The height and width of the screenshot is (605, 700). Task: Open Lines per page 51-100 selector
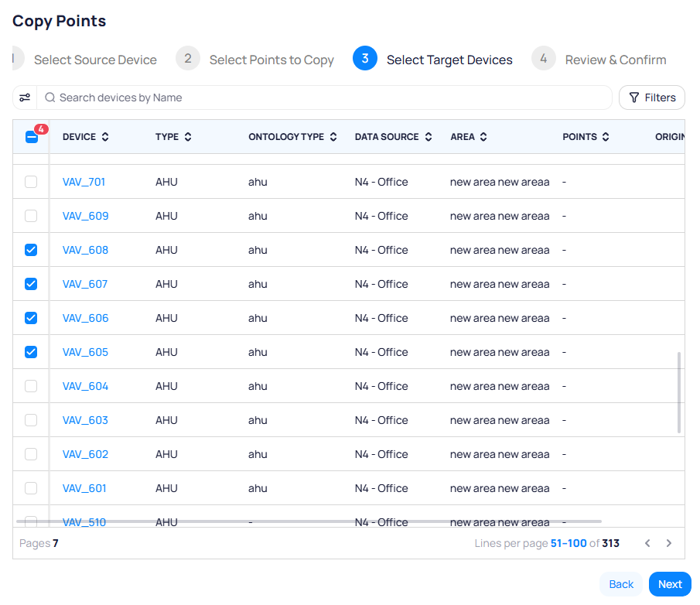[x=569, y=543]
